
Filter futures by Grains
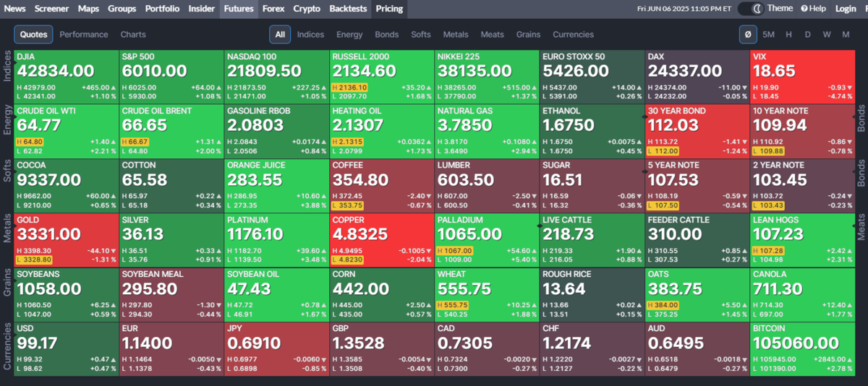(x=528, y=34)
